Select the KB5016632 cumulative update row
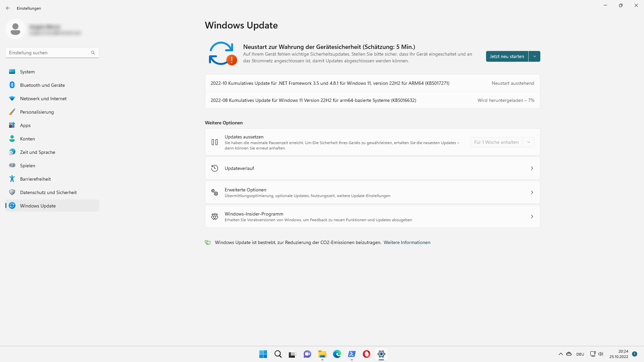 tap(372, 100)
